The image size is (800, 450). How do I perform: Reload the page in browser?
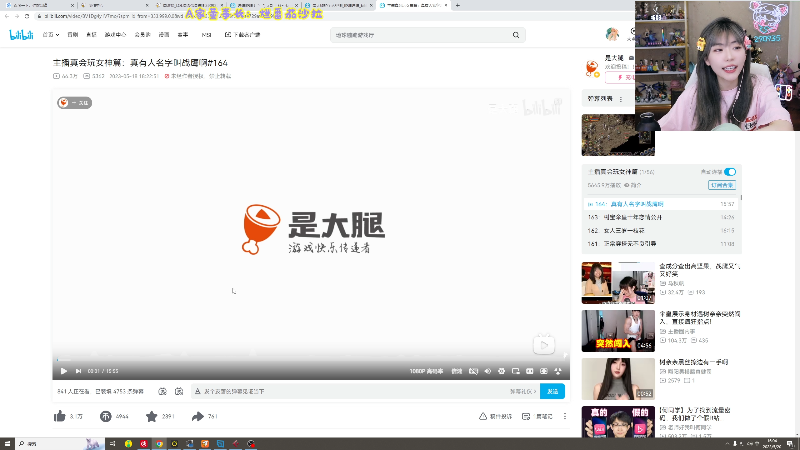click(27, 16)
